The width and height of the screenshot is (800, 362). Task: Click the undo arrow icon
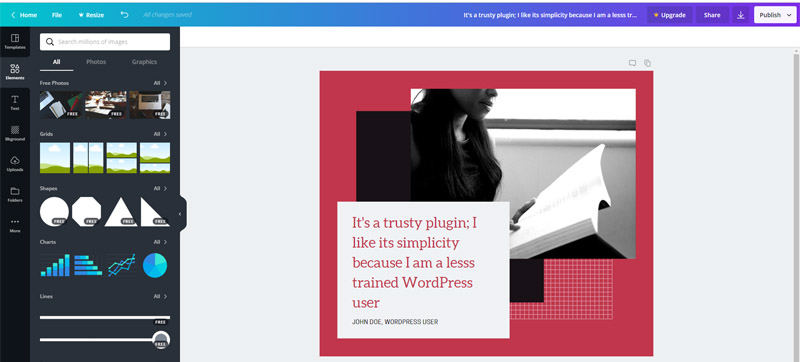coord(124,15)
